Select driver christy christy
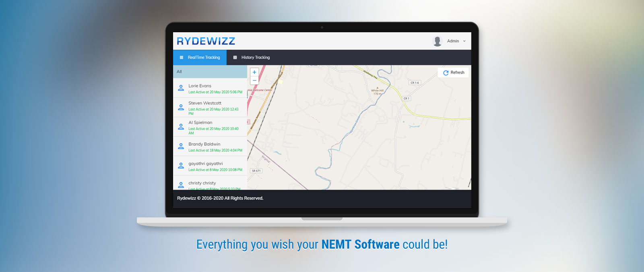 210,183
